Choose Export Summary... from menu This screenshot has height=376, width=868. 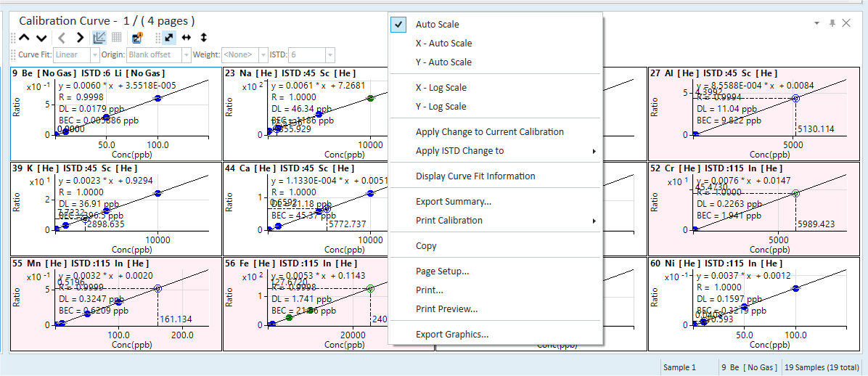tap(496, 202)
